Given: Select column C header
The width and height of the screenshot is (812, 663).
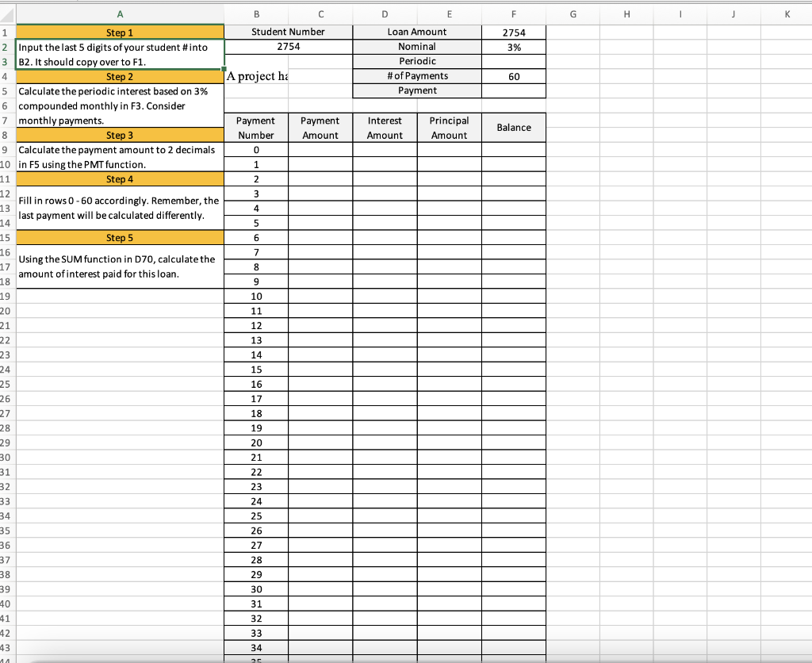Looking at the screenshot, I should tap(320, 14).
